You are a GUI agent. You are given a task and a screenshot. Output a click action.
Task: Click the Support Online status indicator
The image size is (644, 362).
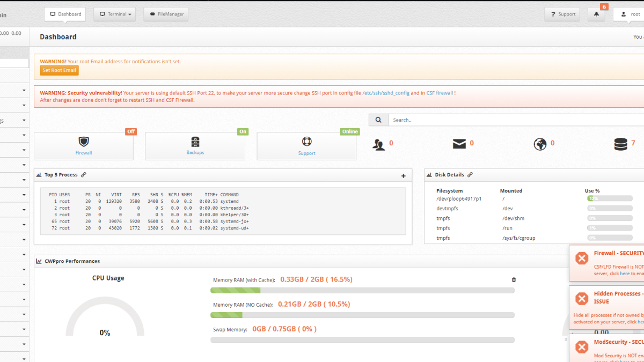point(350,131)
